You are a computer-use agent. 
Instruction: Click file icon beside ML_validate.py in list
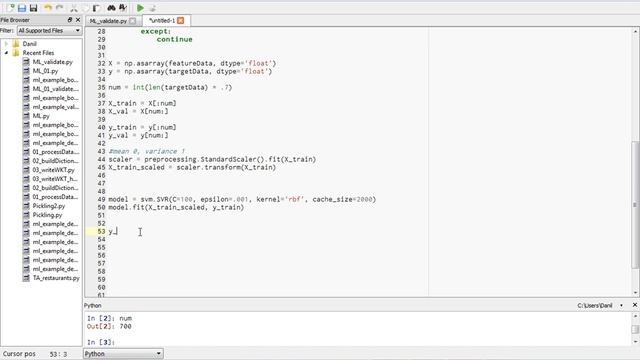click(27, 62)
